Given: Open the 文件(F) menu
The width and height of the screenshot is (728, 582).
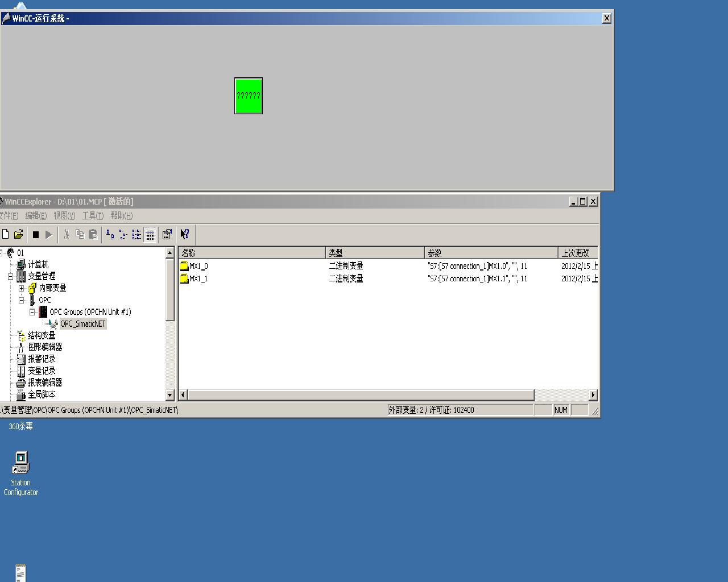Looking at the screenshot, I should click(9, 216).
